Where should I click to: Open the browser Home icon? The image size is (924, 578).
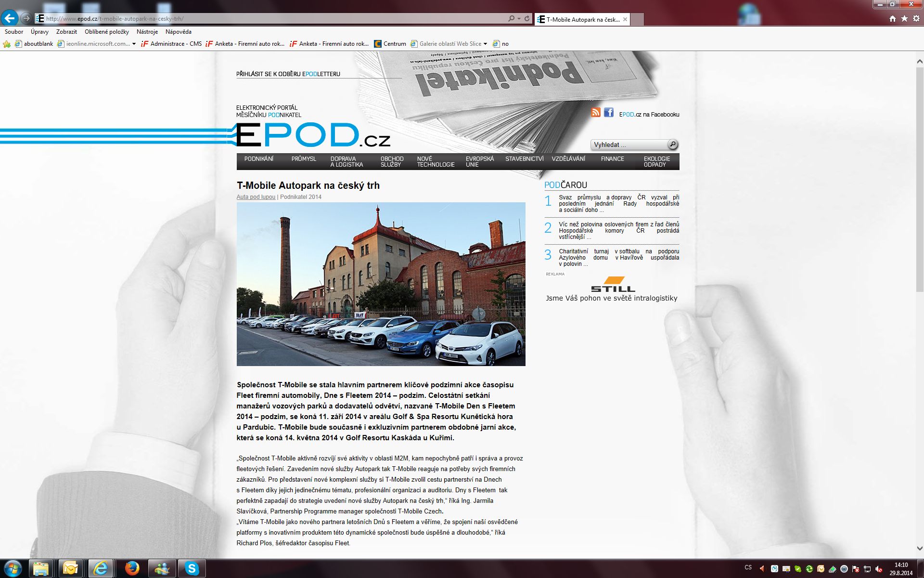(893, 19)
